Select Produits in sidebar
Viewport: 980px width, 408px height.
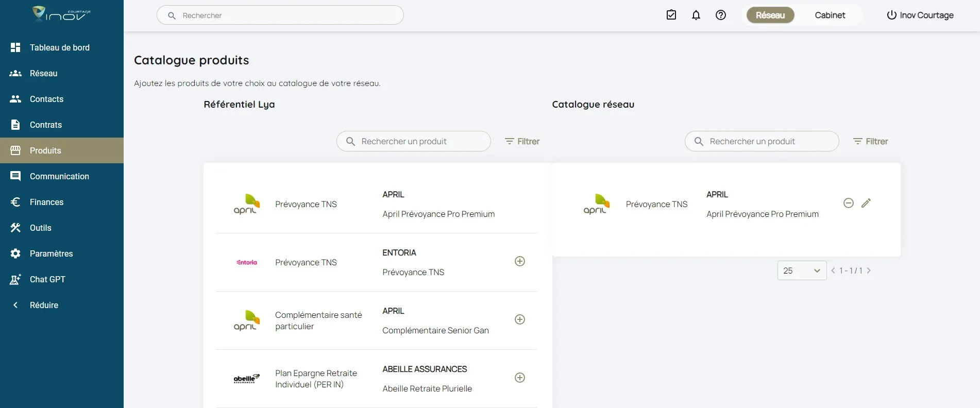(62, 150)
